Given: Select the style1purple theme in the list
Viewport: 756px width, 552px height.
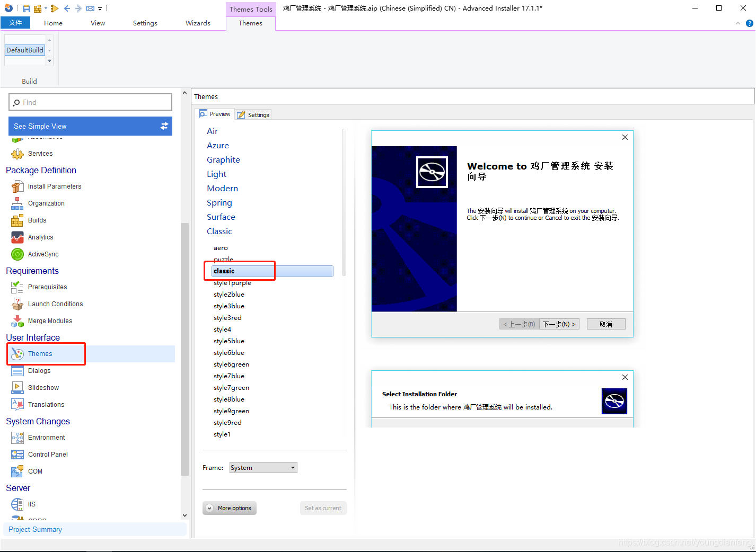Looking at the screenshot, I should 232,282.
